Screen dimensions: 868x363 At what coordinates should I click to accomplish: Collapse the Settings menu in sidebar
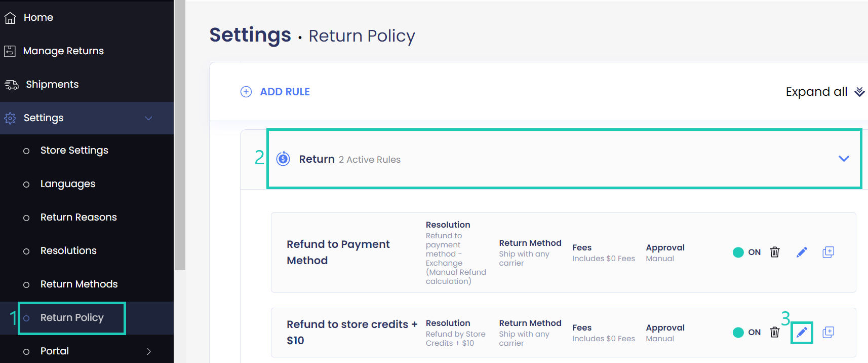click(x=148, y=118)
